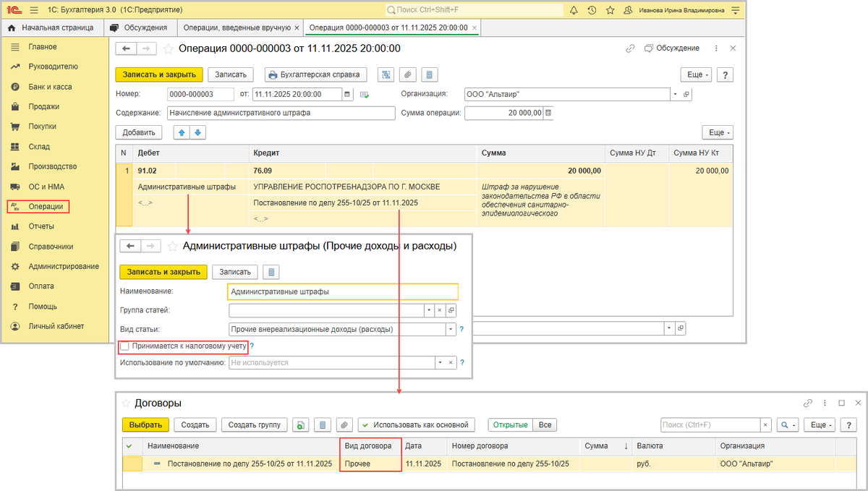
Task: Open list icon in Административные штрафы toolbar
Action: 271,272
